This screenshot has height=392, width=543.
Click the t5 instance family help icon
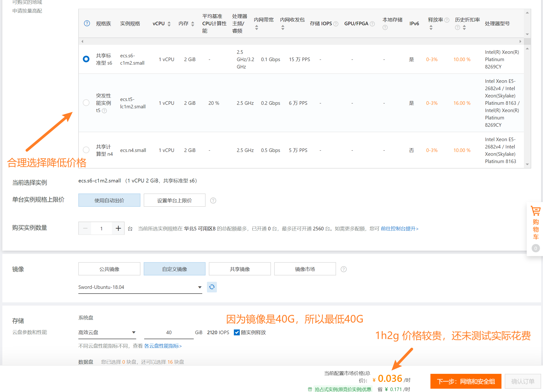click(x=104, y=111)
